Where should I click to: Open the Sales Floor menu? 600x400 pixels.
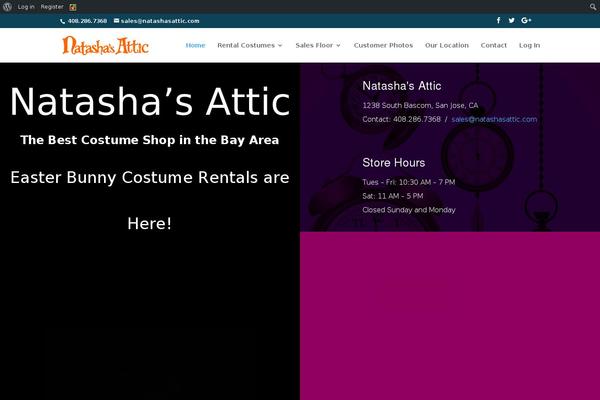click(314, 45)
